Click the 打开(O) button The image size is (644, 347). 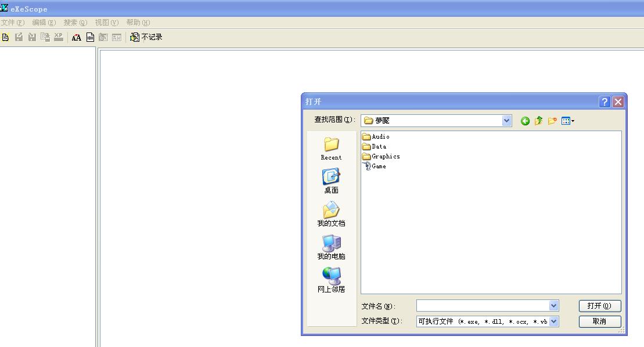coord(600,306)
